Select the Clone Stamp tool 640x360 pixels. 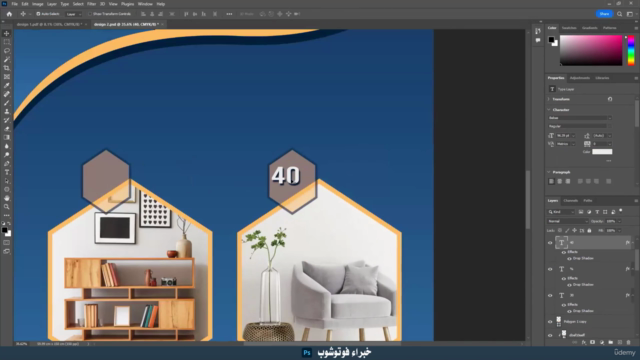[7, 111]
